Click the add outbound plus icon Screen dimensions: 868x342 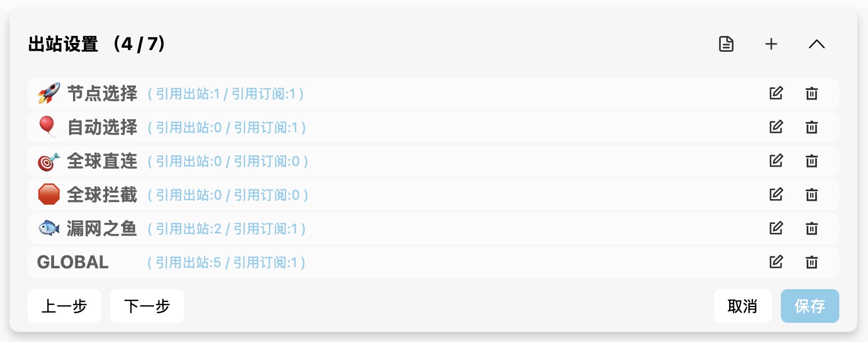point(771,44)
